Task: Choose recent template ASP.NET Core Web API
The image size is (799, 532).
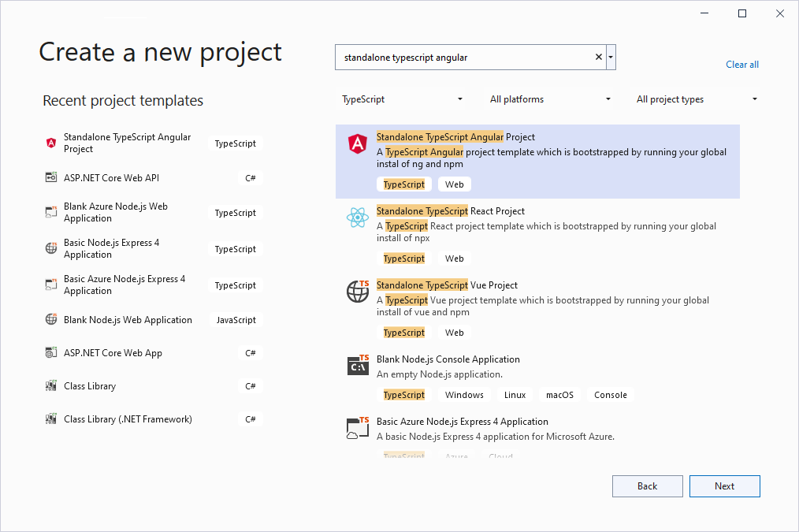Action: (x=153, y=178)
